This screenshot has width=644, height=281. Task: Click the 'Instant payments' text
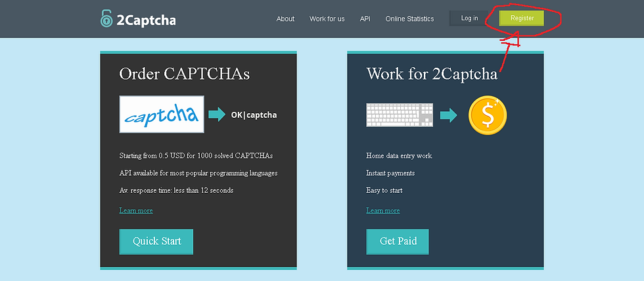(x=390, y=173)
